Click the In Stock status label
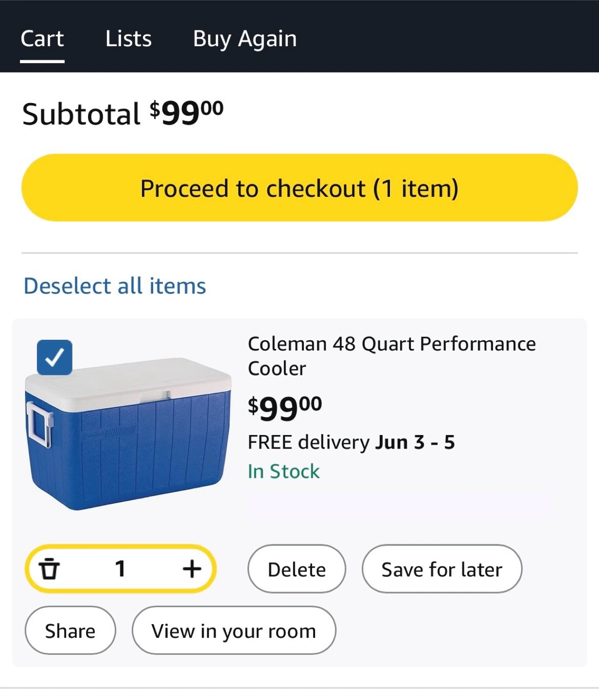The width and height of the screenshot is (599, 700). 283,472
